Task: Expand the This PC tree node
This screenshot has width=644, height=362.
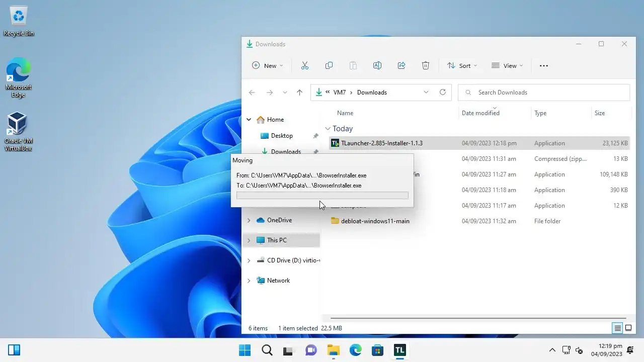Action: click(x=249, y=240)
